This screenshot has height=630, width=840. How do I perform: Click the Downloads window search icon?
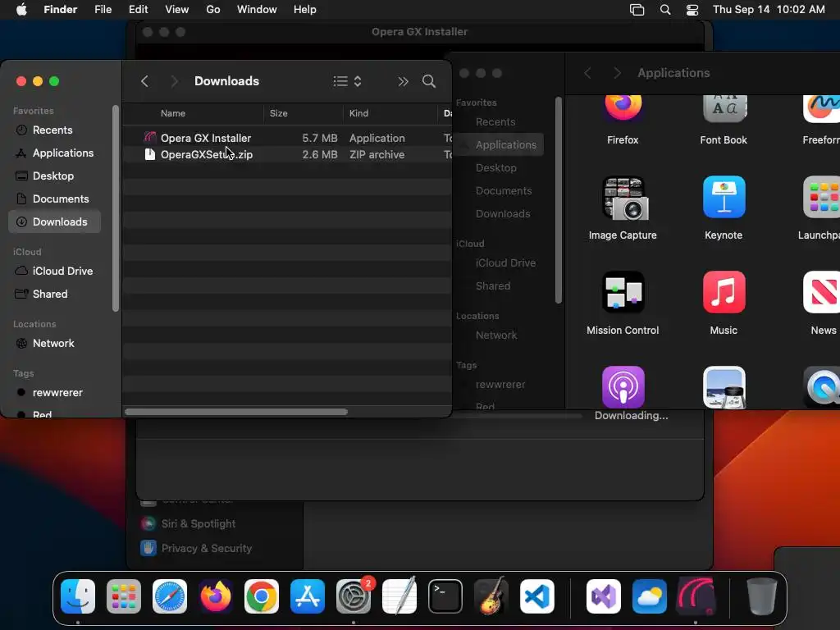(428, 81)
